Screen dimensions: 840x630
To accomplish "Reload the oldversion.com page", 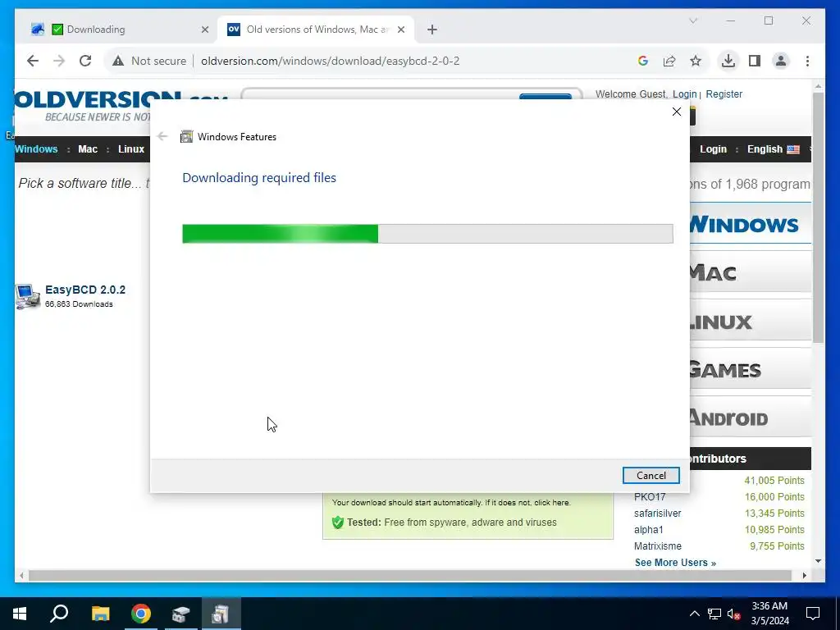I will click(85, 61).
